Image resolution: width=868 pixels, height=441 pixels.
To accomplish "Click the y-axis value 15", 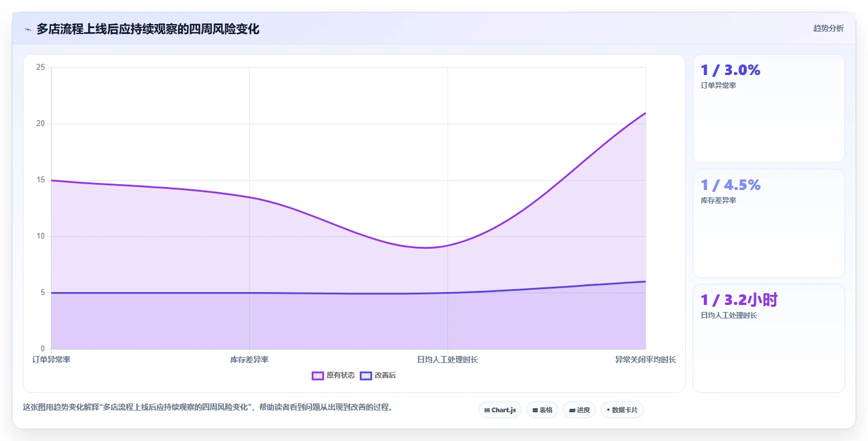I will click(40, 180).
